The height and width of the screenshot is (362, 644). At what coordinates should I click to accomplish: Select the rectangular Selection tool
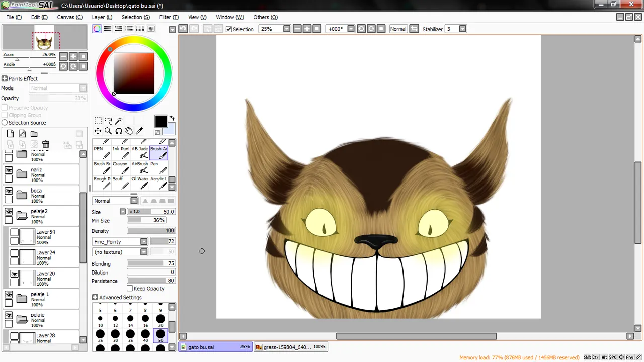click(98, 121)
